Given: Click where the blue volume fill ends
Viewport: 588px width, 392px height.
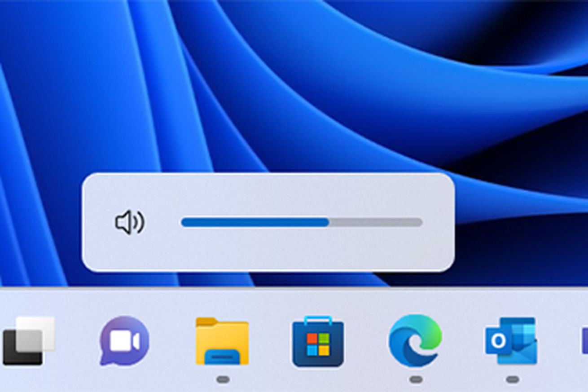Looking at the screenshot, I should coord(329,222).
